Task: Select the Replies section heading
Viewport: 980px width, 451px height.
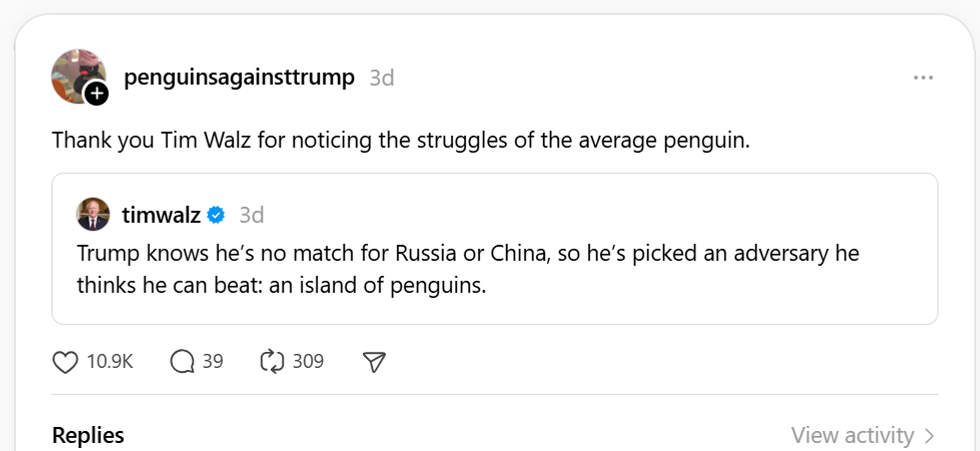Action: click(88, 436)
